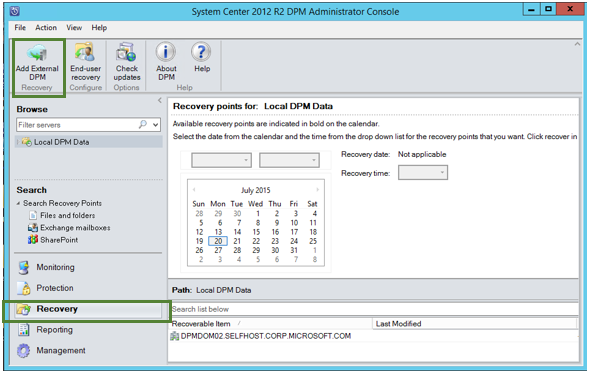Click the DPM app icon in title bar
Viewport: 589px width, 373px height.
(15, 11)
